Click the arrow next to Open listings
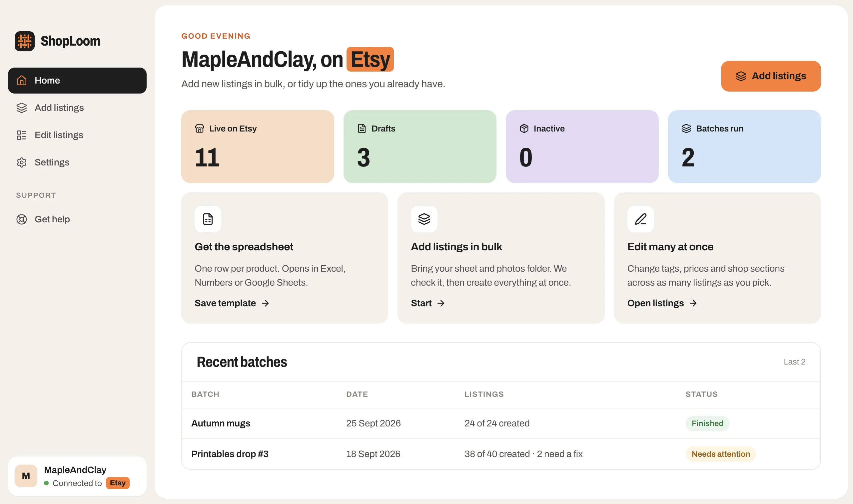 pos(693,303)
